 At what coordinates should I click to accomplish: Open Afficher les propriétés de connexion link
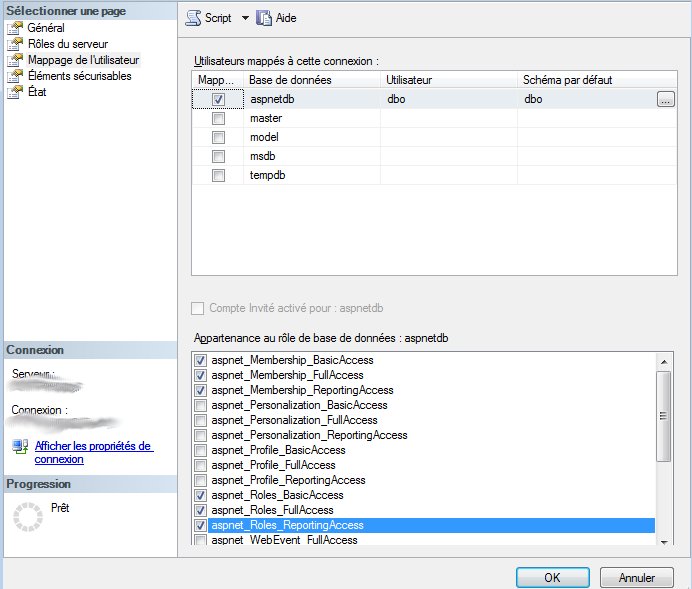93,452
